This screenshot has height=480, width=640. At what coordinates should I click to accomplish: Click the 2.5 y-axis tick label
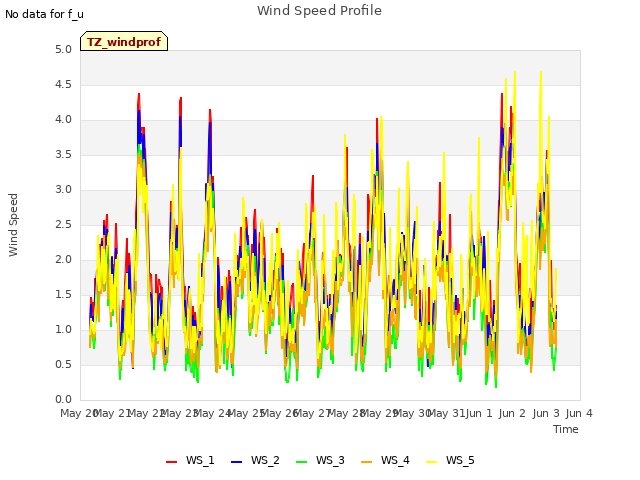pos(63,224)
